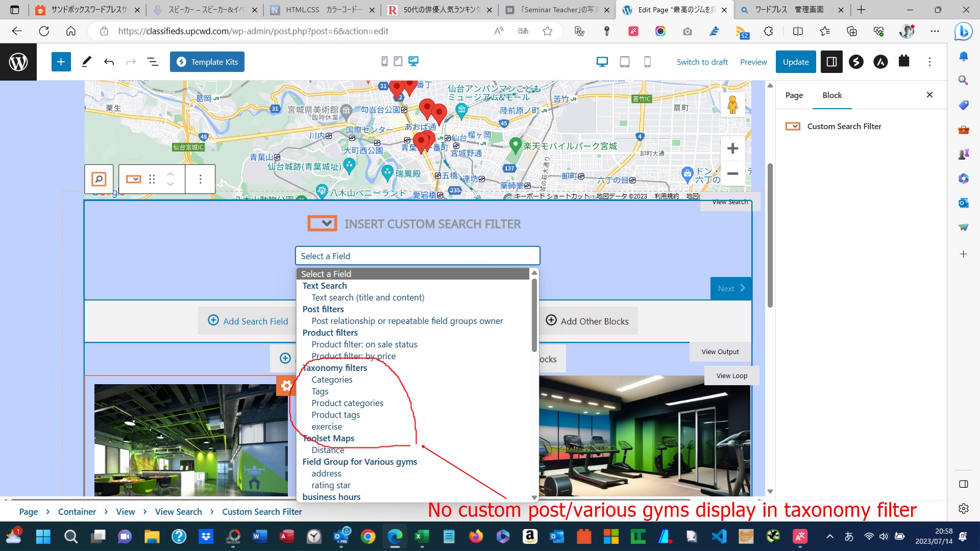Image resolution: width=980 pixels, height=551 pixels.
Task: Open the Windows Start menu
Action: pos(43,536)
